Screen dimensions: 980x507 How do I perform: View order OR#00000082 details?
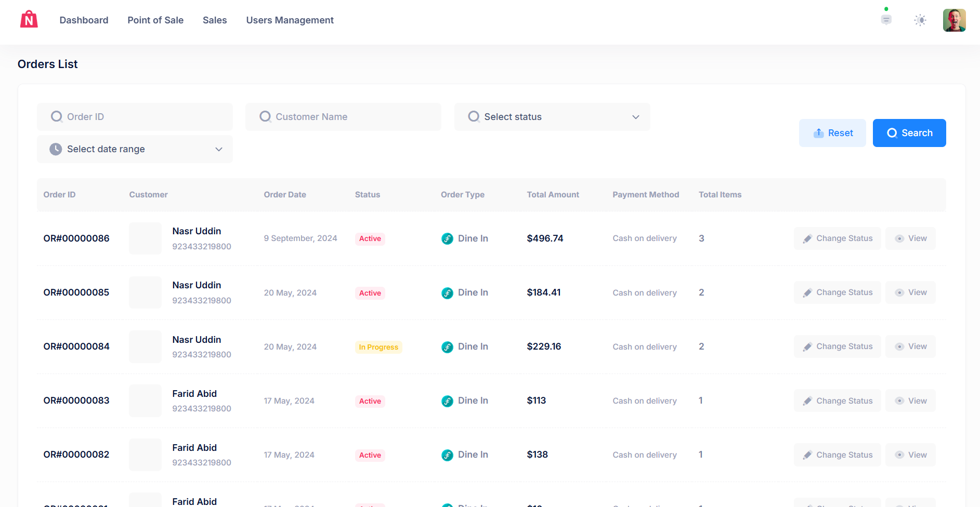point(910,455)
